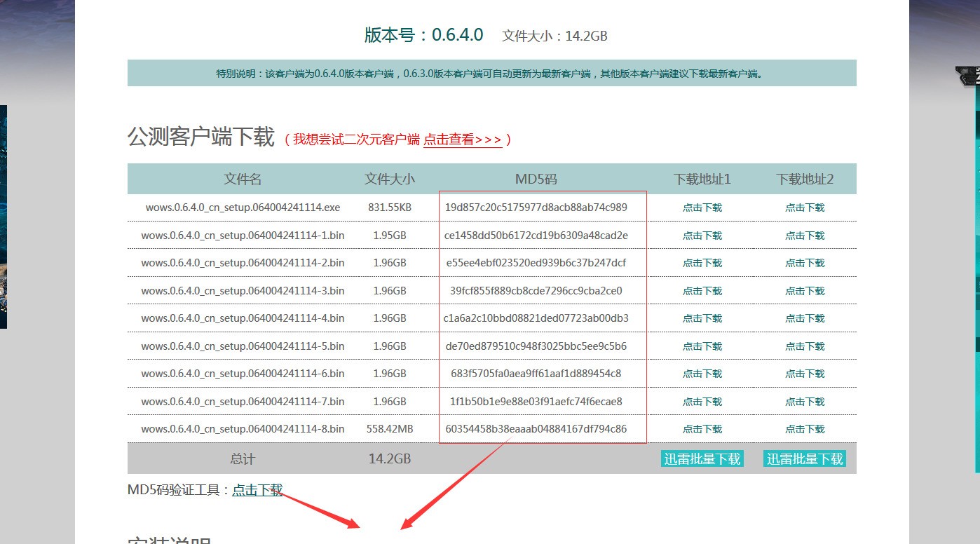The width and height of the screenshot is (980, 544).
Task: Click 下载地址1 点击下载 for 114-8.bin
Action: (x=702, y=429)
